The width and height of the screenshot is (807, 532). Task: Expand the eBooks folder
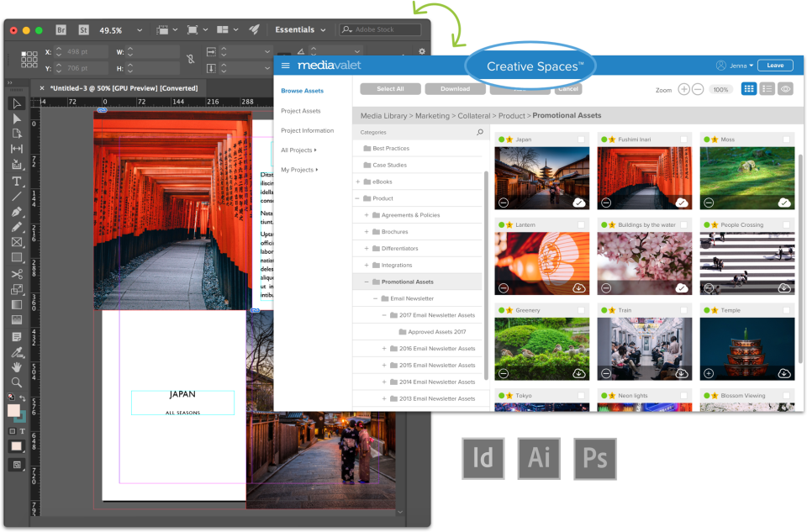coord(358,182)
